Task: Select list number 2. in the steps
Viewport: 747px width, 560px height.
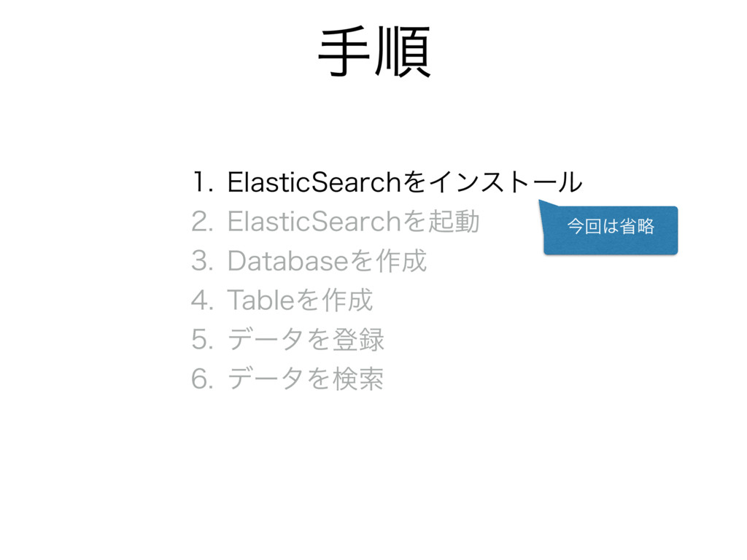Action: point(202,222)
